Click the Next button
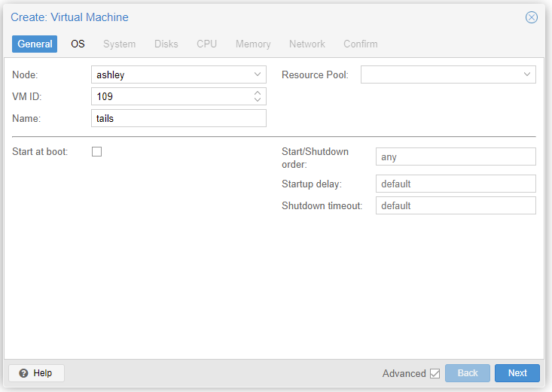Viewport: 552px width, 392px height. click(x=517, y=373)
